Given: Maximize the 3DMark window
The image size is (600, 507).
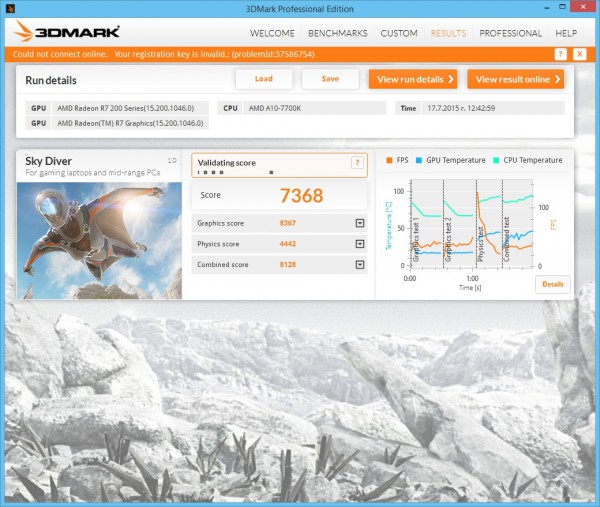Looking at the screenshot, I should click(562, 7).
